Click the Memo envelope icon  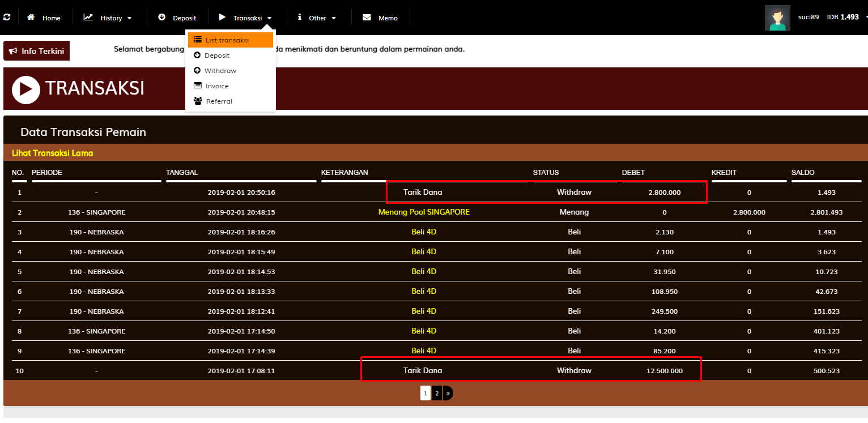367,18
